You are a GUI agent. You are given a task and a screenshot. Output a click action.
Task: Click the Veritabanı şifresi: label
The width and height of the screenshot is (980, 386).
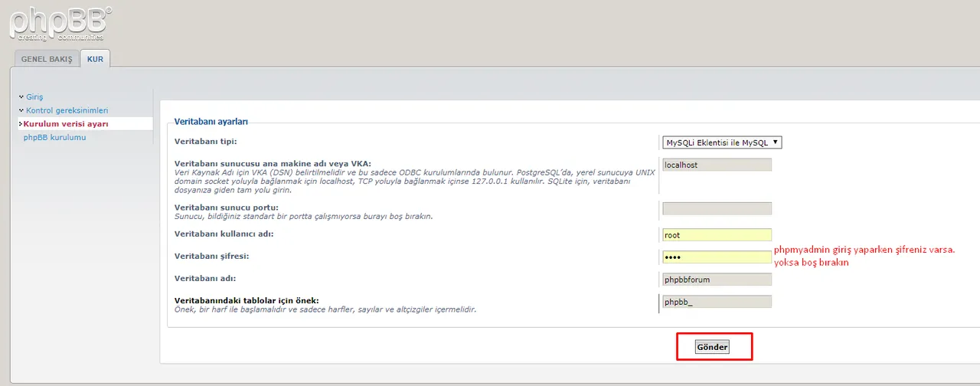click(x=212, y=256)
